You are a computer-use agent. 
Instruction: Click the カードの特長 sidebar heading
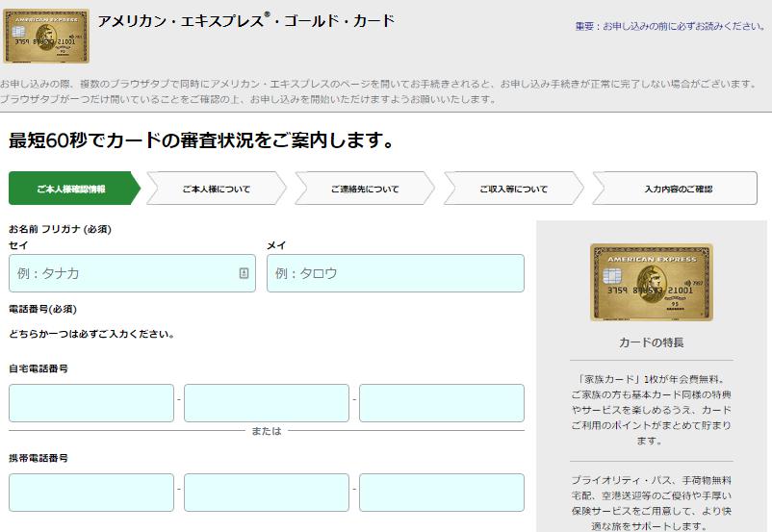click(652, 342)
